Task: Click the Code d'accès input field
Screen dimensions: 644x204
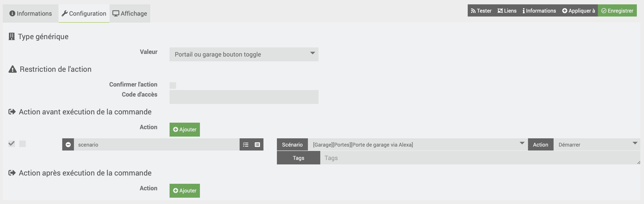Action: click(244, 97)
